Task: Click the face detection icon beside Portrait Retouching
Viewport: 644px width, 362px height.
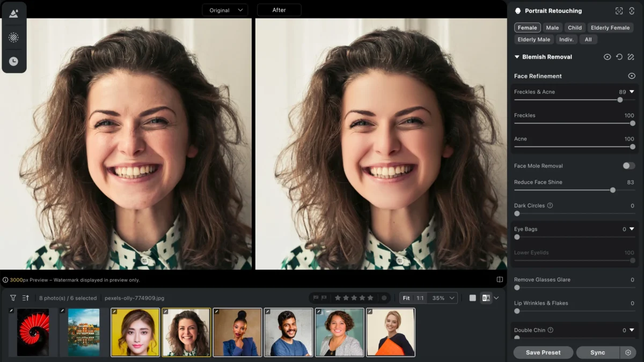Action: 619,11
